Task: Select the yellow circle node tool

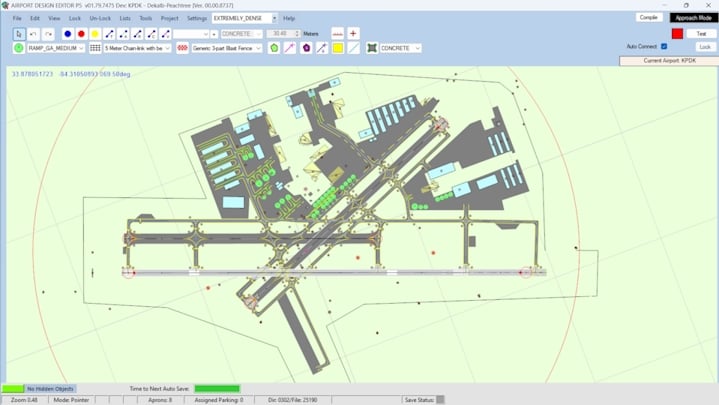Action: click(x=95, y=34)
